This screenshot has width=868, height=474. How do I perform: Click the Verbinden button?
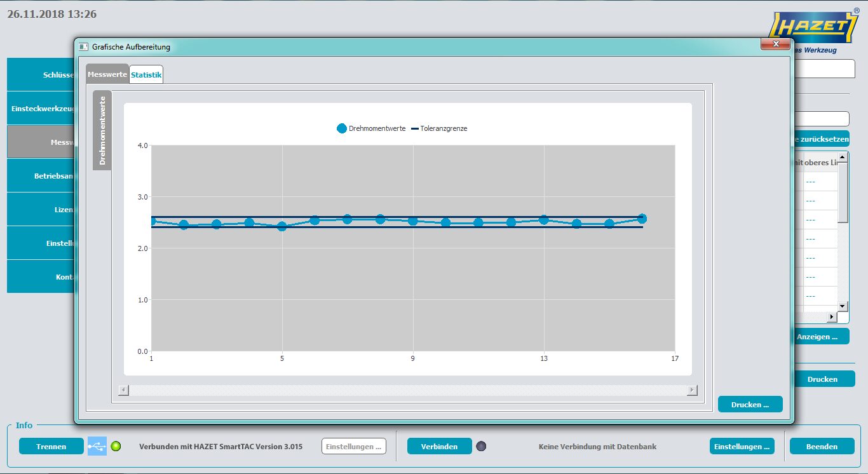(439, 446)
